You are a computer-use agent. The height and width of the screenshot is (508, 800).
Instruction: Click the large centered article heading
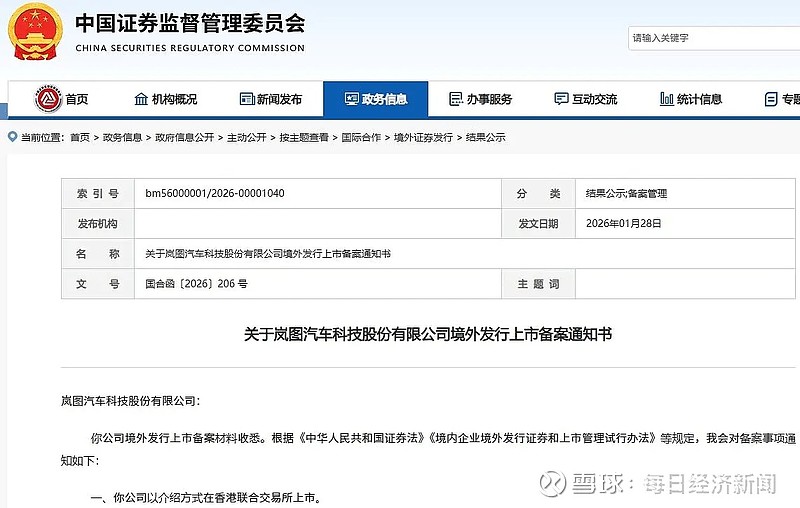428,335
